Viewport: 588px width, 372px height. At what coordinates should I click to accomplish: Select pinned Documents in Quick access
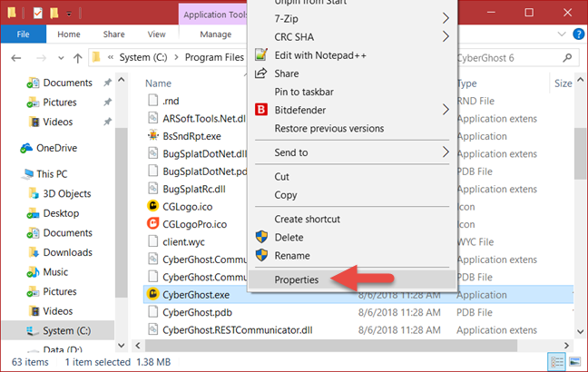(x=67, y=83)
